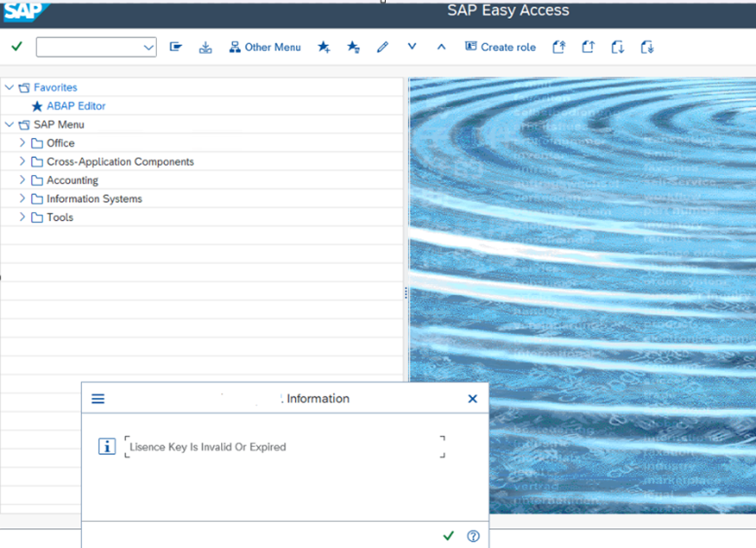Viewport: 756px width, 548px height.
Task: Select the Information Systems folder
Action: coord(94,198)
